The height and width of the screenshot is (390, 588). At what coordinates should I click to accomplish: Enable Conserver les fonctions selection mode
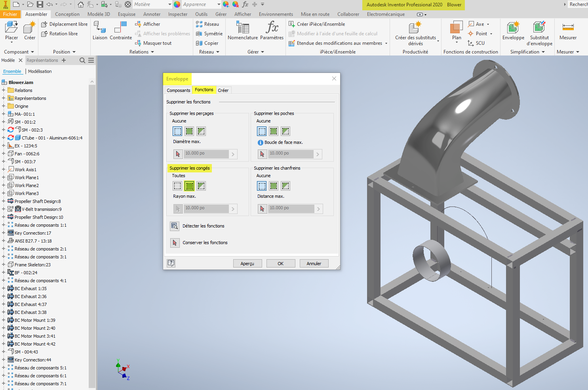(175, 243)
